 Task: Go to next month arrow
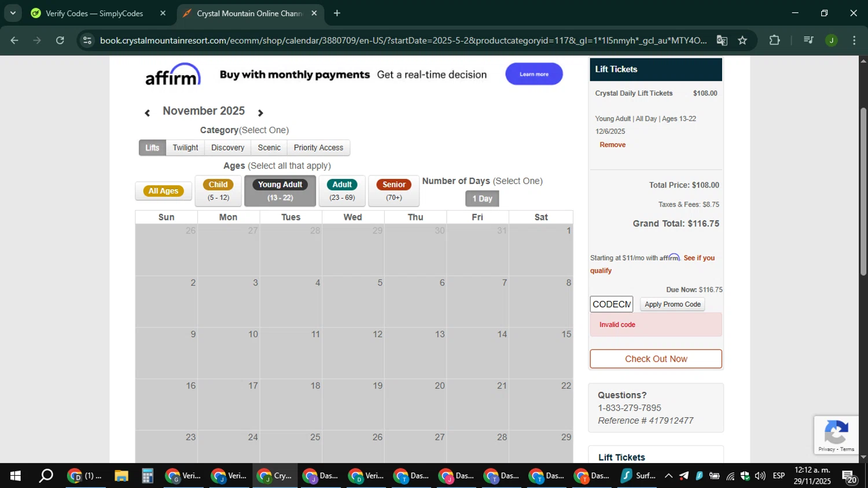click(x=260, y=113)
